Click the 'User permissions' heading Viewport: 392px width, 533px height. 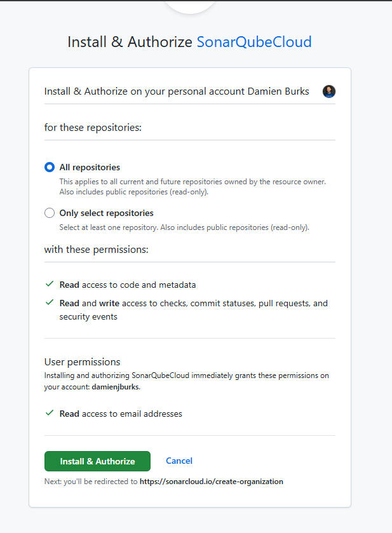click(82, 362)
